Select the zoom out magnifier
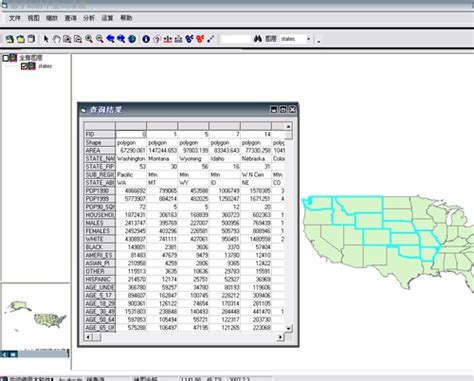Screen dimensions: 474x381 (100, 39)
